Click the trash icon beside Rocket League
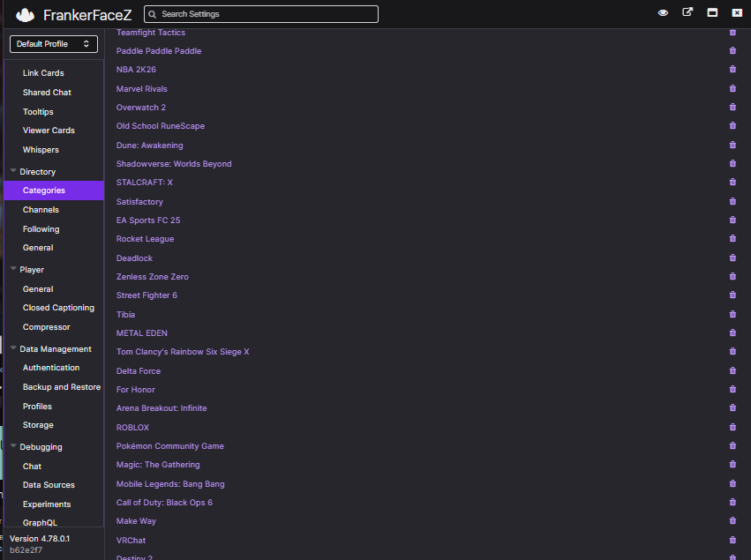 [732, 238]
